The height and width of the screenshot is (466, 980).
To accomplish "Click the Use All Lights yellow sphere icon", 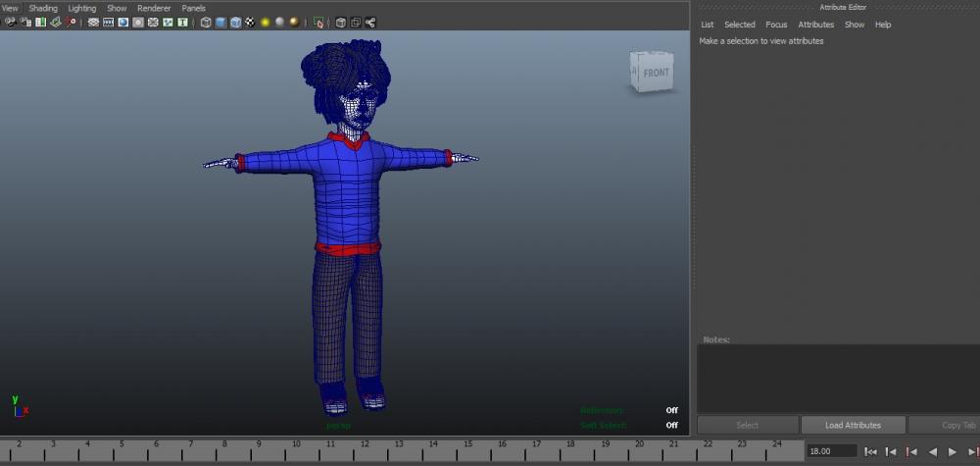I will coord(265,22).
